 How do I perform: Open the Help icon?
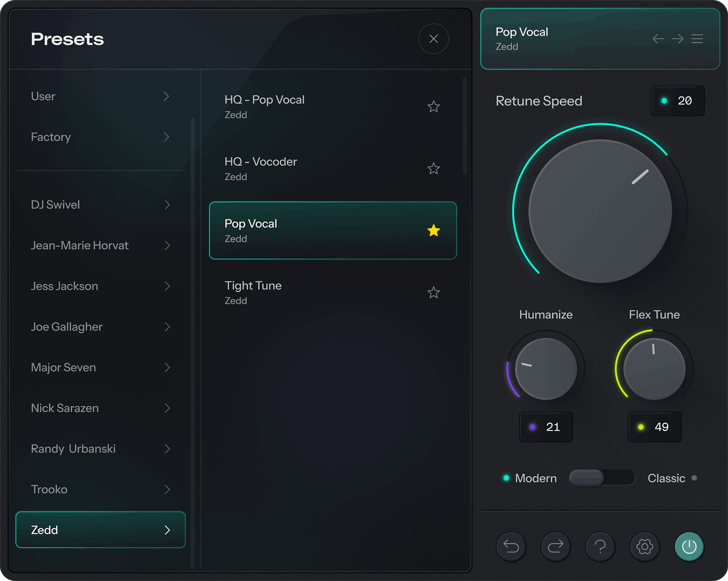pyautogui.click(x=600, y=547)
